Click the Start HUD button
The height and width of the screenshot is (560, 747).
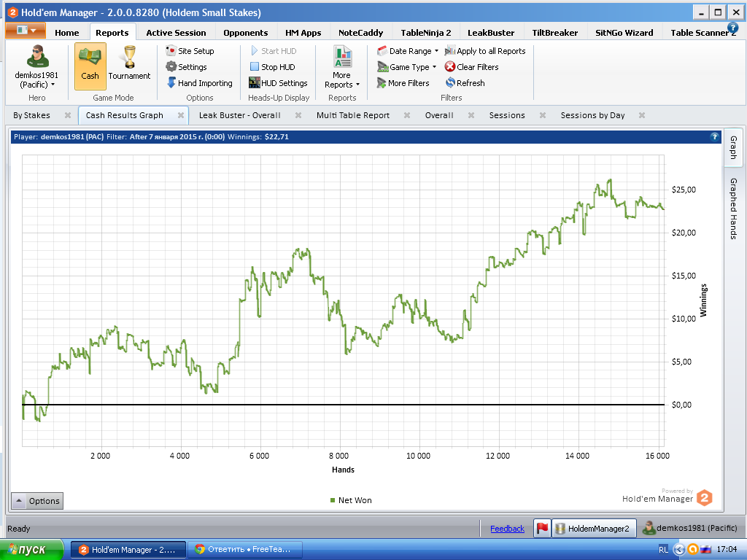click(x=274, y=51)
